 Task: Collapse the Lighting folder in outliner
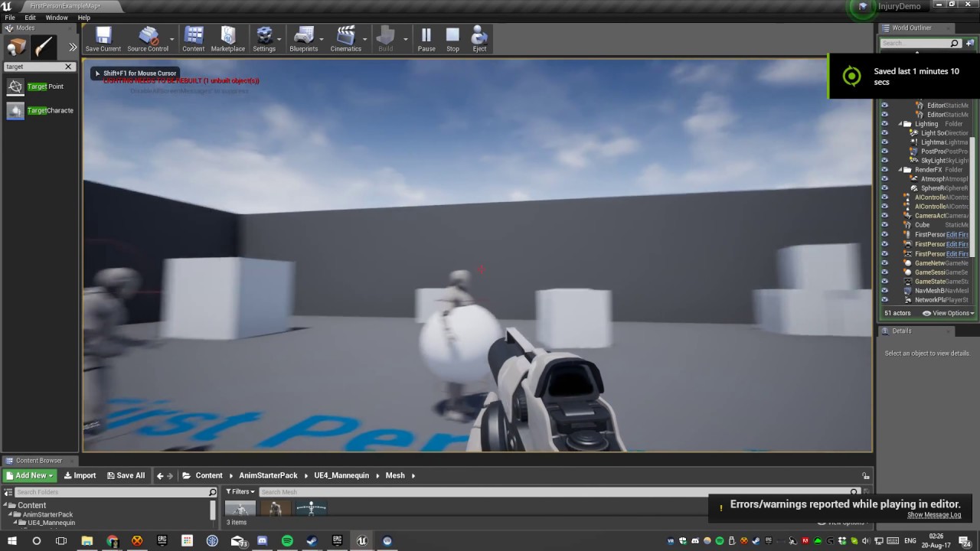(x=901, y=124)
